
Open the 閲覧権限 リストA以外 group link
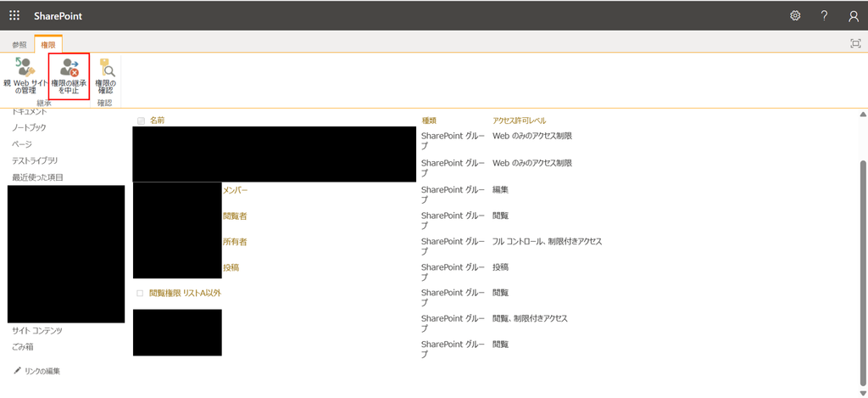pyautogui.click(x=185, y=293)
